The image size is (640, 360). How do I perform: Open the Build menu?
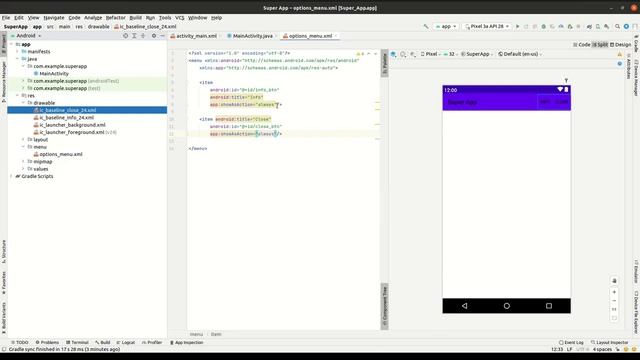click(136, 18)
